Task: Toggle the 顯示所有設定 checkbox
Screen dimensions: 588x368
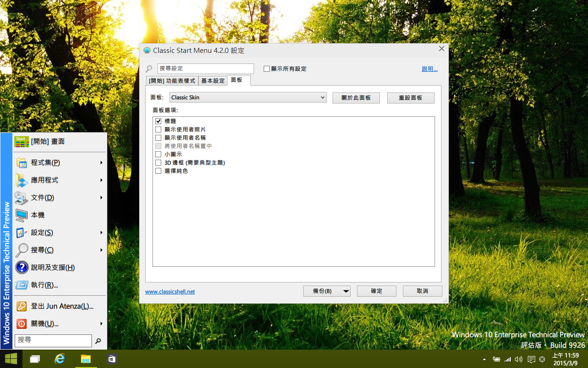Action: click(x=266, y=69)
